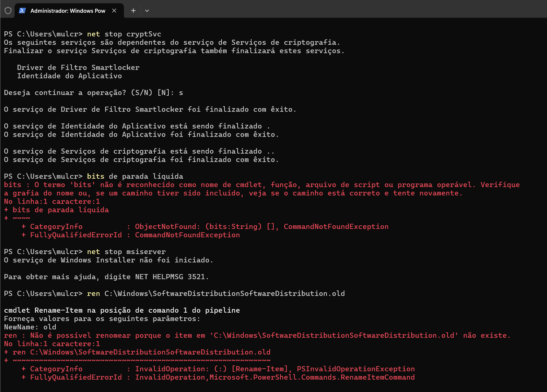Click the 'Driver de Filtro Smartlocker' line

pyautogui.click(x=78, y=67)
